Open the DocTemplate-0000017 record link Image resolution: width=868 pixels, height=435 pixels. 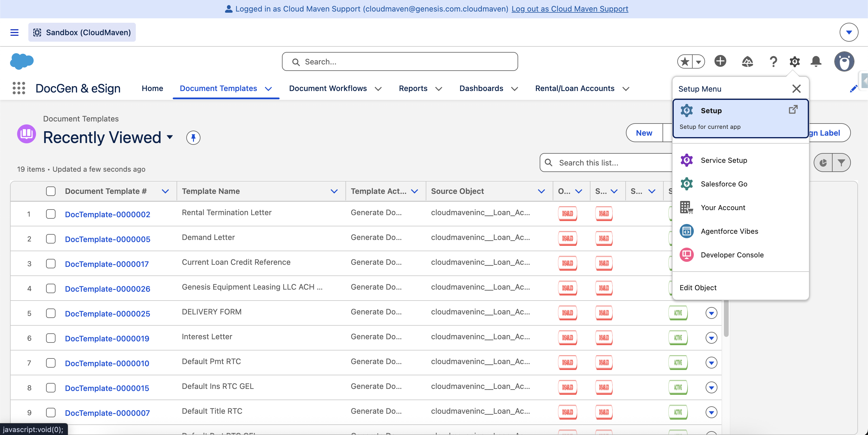pos(107,264)
